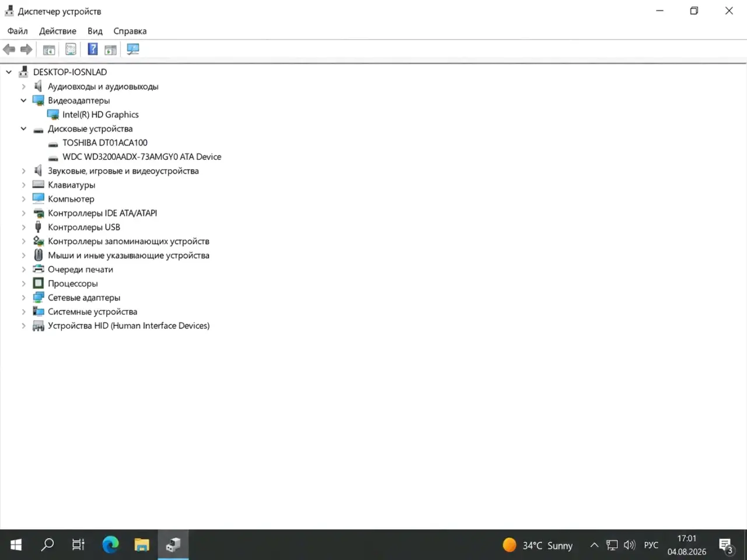
Task: Select the Сетевые адаптеры label text
Action: pyautogui.click(x=84, y=297)
